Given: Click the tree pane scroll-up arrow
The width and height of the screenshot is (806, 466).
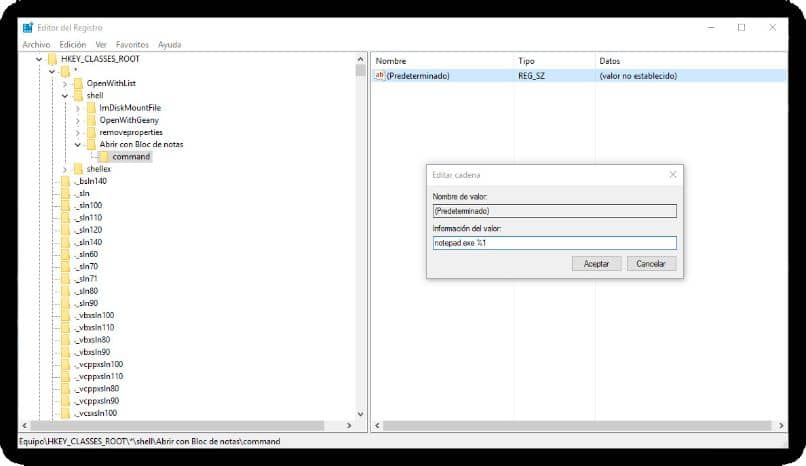Looking at the screenshot, I should click(x=360, y=59).
